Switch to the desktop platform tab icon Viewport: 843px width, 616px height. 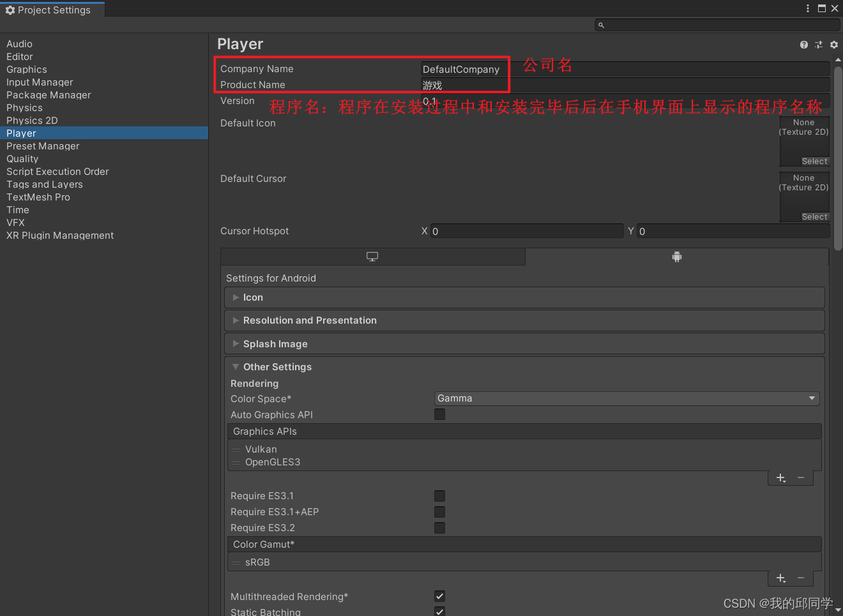372,257
